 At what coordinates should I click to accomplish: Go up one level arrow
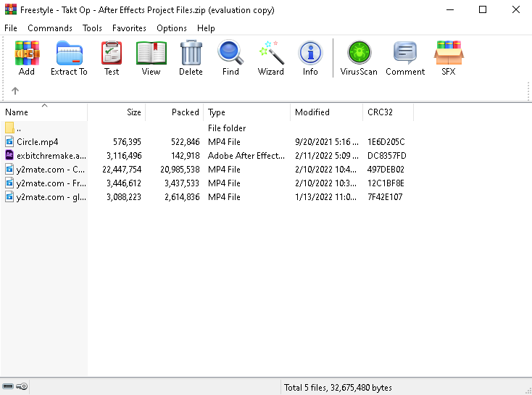pyautogui.click(x=15, y=91)
